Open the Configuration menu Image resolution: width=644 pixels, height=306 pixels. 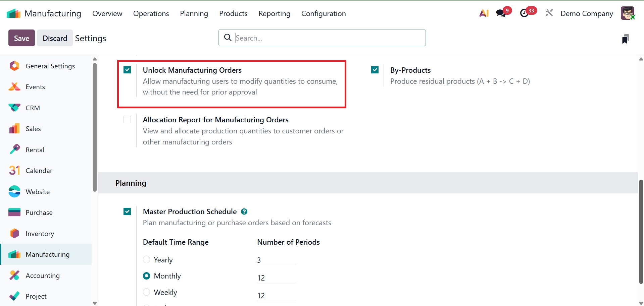tap(324, 14)
